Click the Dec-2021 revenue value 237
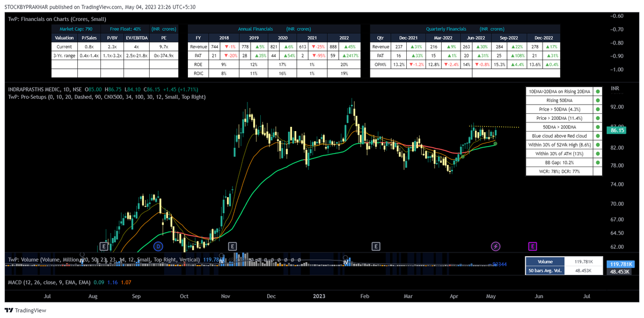Image resolution: width=644 pixels, height=318 pixels. 398,47
